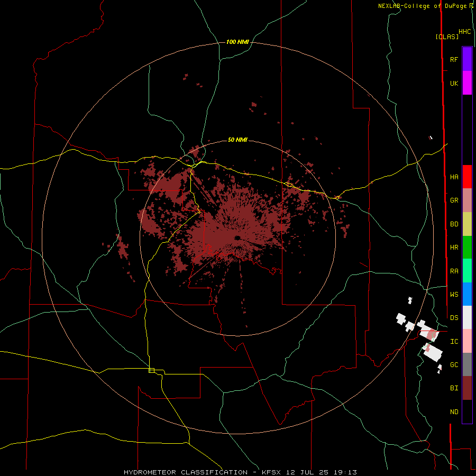
Task: Click the "IC" legend label
Action: pyautogui.click(x=454, y=342)
